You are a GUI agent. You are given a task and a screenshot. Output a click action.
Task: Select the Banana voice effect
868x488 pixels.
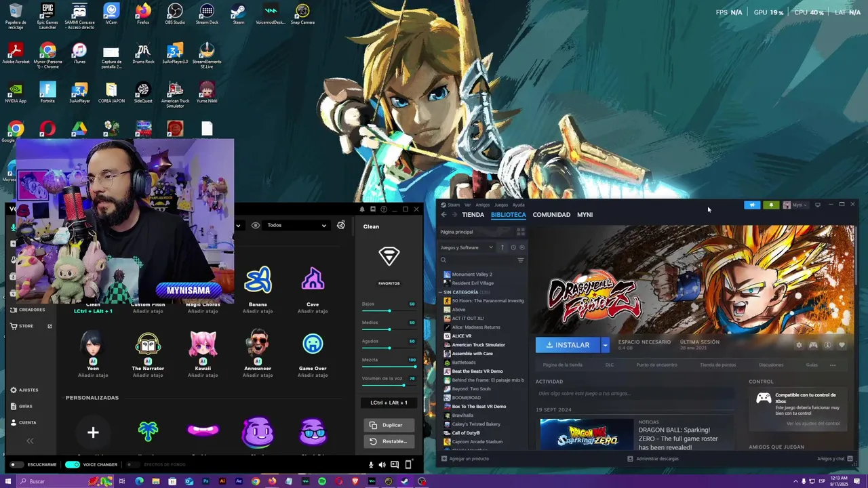(x=258, y=280)
